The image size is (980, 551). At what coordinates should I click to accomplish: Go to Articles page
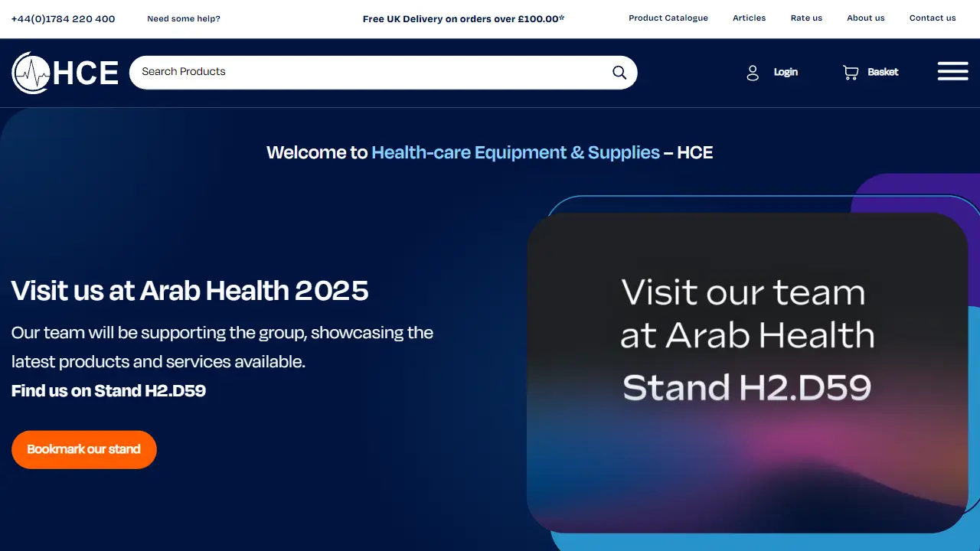(x=750, y=18)
